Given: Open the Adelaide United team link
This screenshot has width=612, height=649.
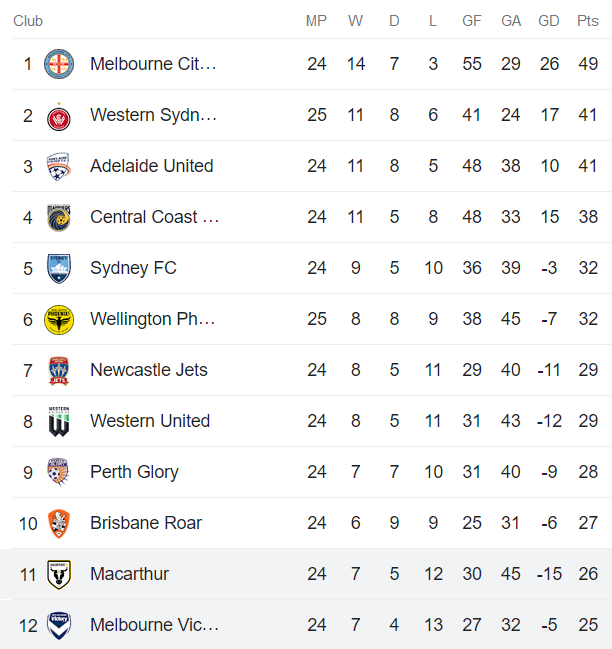Looking at the screenshot, I should [151, 166].
